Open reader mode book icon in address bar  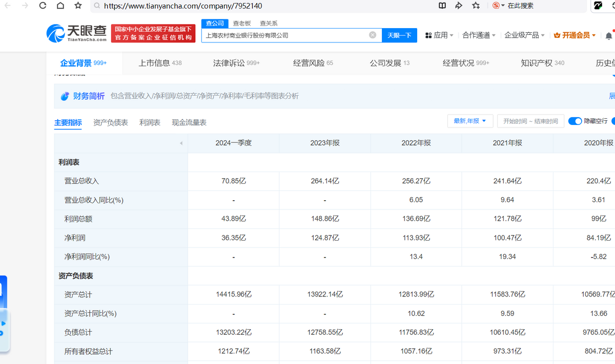[442, 6]
